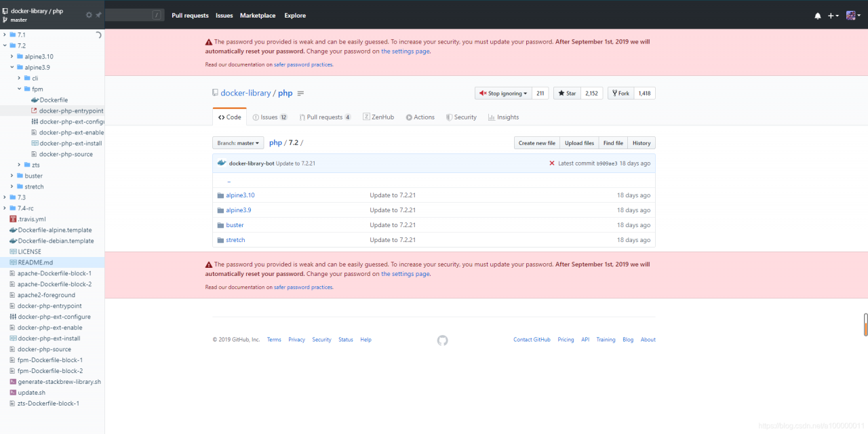Click the whale icon beside Dockerfile-debian.template
Viewport: 868px width, 434px height.
click(x=13, y=241)
